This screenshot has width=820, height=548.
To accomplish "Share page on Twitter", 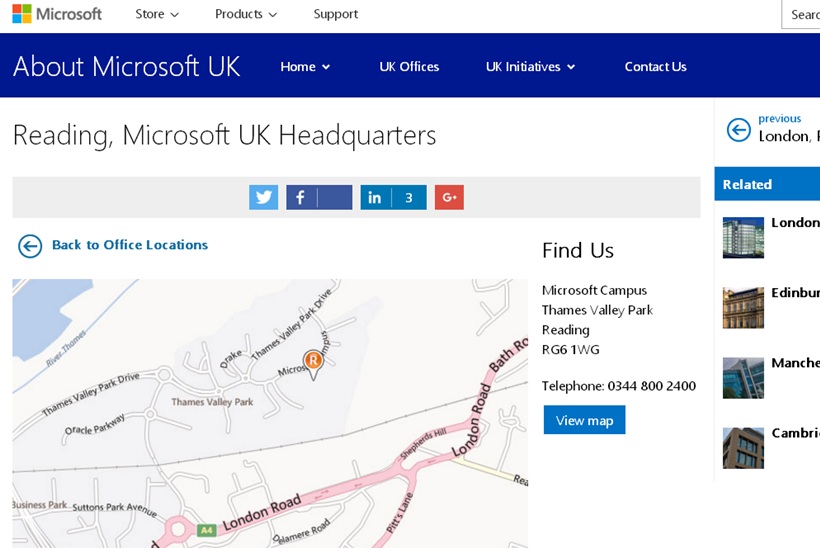I will pyautogui.click(x=264, y=197).
